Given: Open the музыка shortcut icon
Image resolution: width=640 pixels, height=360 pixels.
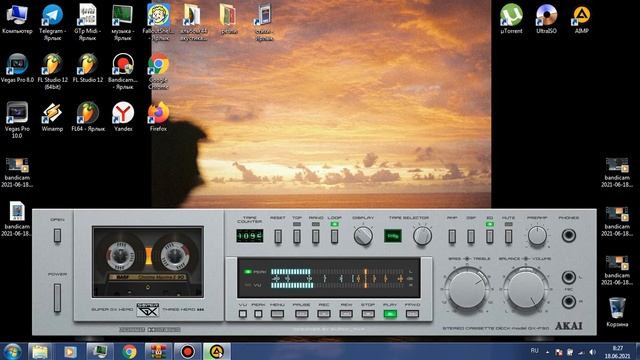Looking at the screenshot, I should pos(122,22).
